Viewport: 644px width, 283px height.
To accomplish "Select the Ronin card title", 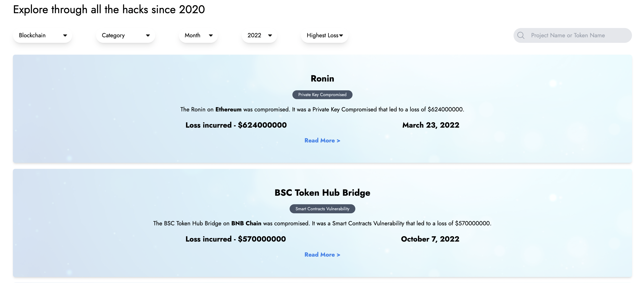I will pyautogui.click(x=322, y=79).
